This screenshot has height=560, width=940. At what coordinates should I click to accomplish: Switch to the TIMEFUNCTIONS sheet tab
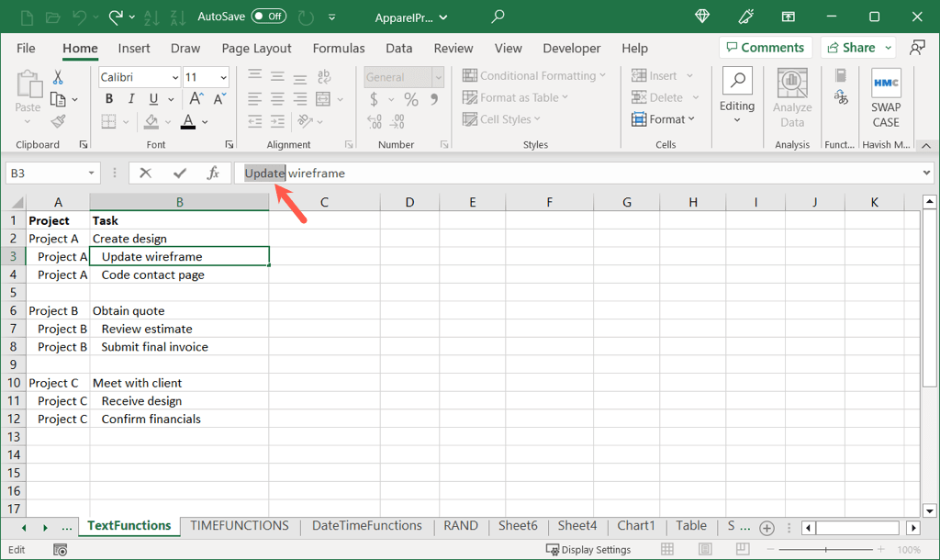(x=240, y=526)
